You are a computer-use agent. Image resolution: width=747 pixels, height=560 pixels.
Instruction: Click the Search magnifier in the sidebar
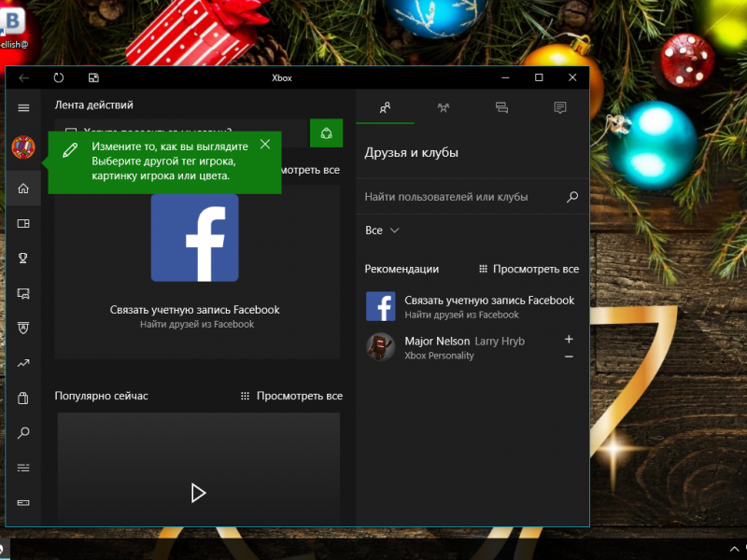[x=23, y=433]
